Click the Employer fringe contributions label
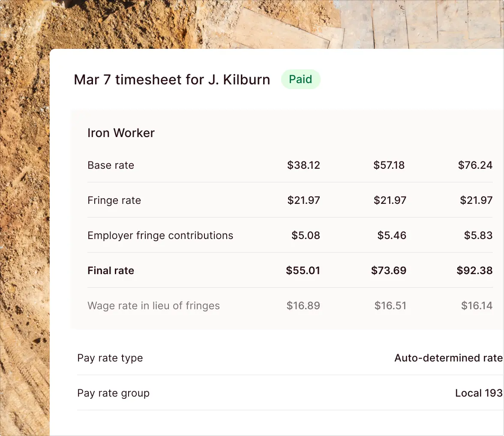 (x=160, y=236)
